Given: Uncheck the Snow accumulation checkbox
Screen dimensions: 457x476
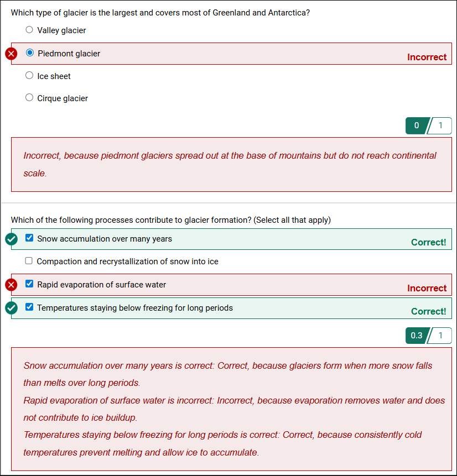Looking at the screenshot, I should (x=29, y=238).
